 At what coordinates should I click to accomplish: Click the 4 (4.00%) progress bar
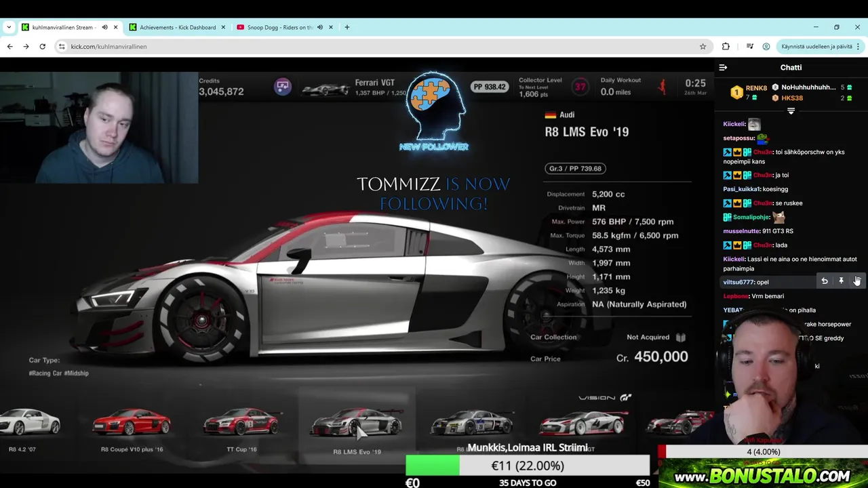point(763,451)
